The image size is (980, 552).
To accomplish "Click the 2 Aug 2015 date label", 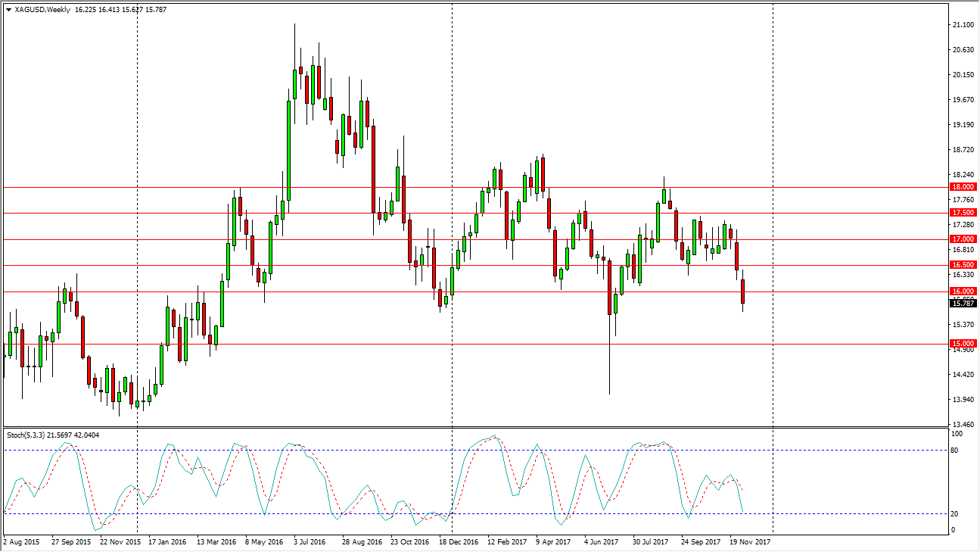I will [x=23, y=542].
